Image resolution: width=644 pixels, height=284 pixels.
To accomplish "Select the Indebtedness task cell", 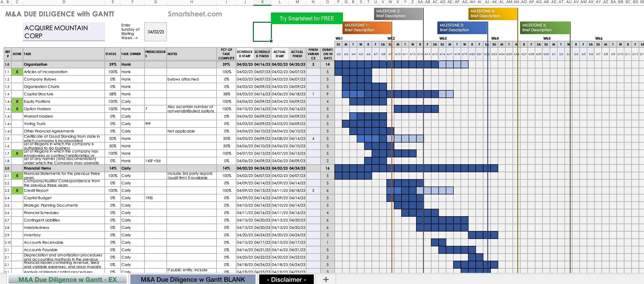I will click(64, 228).
